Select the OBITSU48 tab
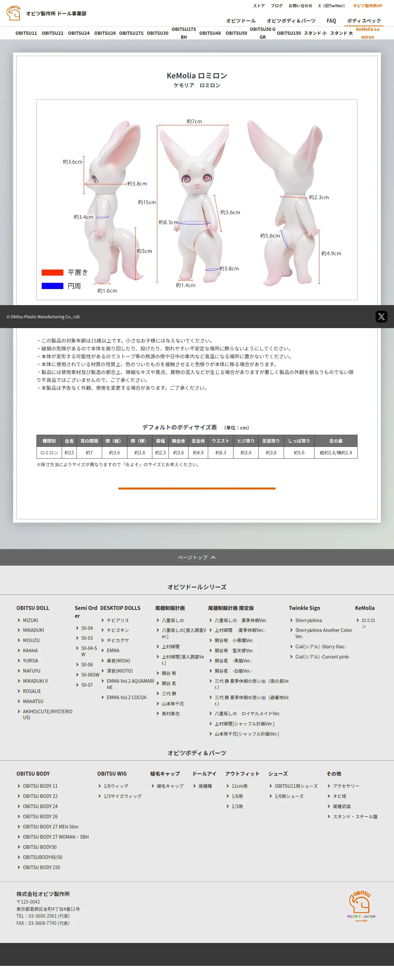Viewport: 394px width, 980px height. coord(210,33)
